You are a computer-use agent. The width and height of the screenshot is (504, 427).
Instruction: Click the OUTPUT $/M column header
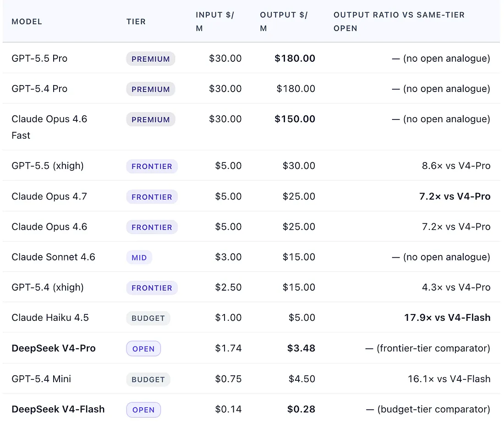click(x=284, y=22)
